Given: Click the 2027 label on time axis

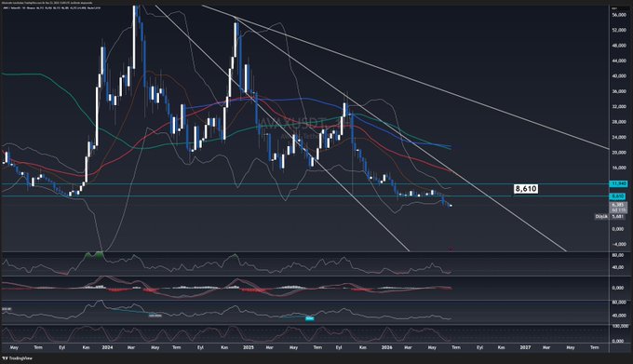Looking at the screenshot, I should tap(525, 347).
